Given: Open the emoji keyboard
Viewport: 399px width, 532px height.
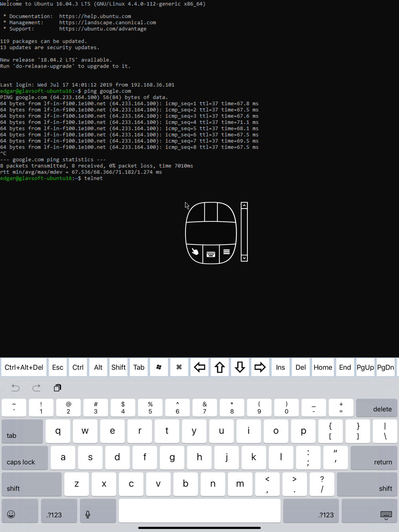Looking at the screenshot, I should [20, 511].
